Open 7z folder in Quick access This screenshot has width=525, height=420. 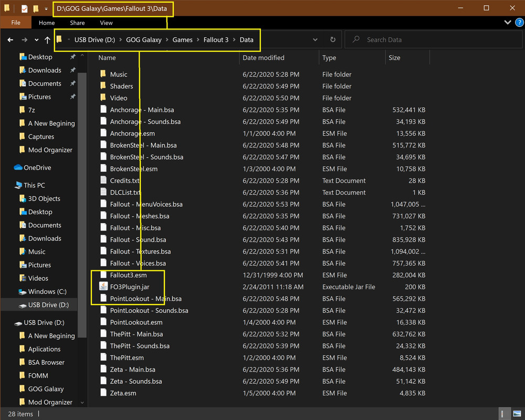point(31,110)
